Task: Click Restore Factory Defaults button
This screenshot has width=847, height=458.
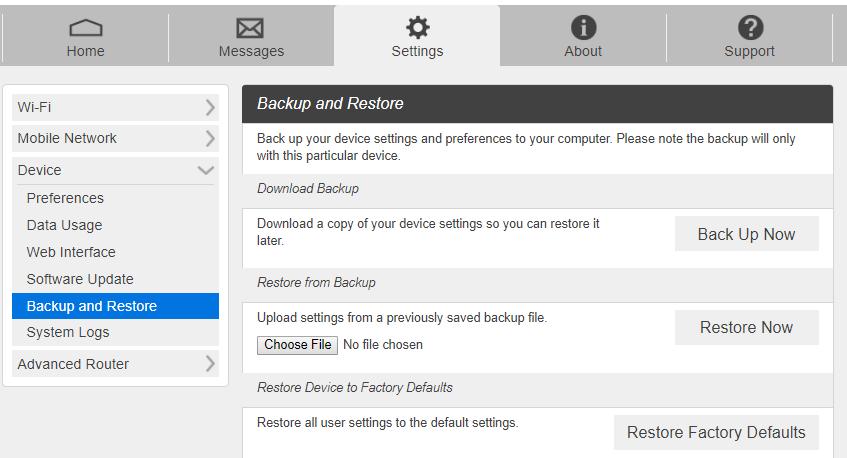Action: [x=716, y=432]
